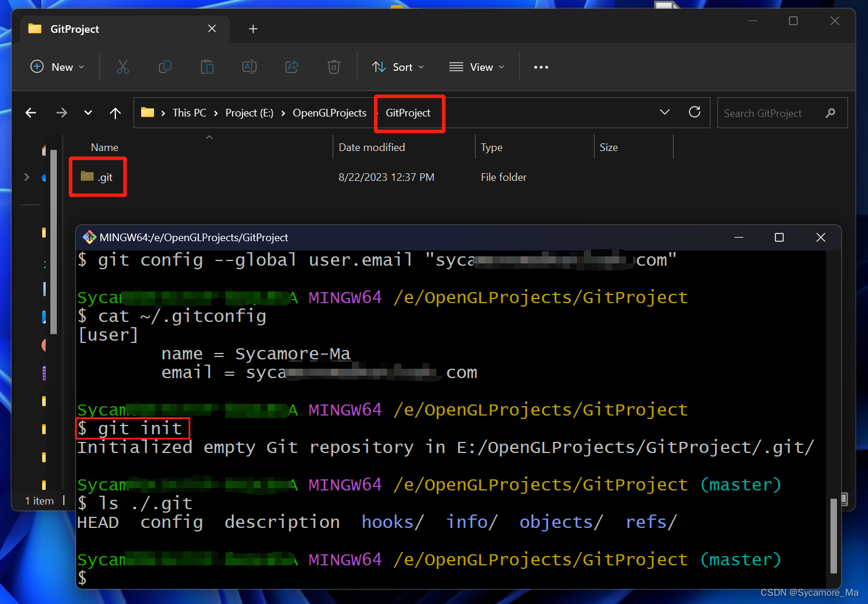
Task: Click the Paste clipboard icon
Action: tap(207, 67)
